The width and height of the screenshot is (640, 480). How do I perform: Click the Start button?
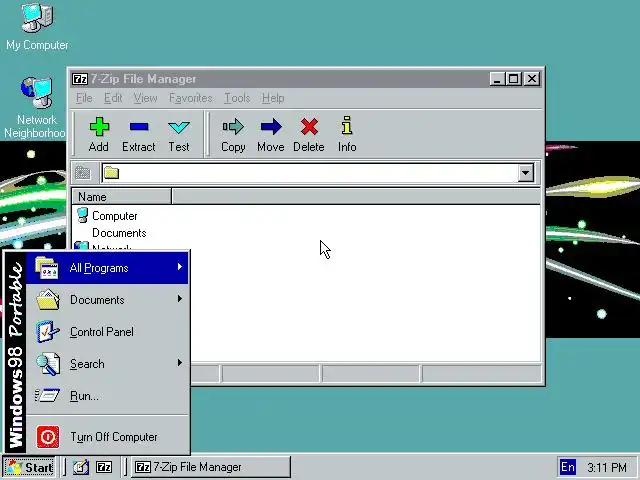pyautogui.click(x=29, y=467)
